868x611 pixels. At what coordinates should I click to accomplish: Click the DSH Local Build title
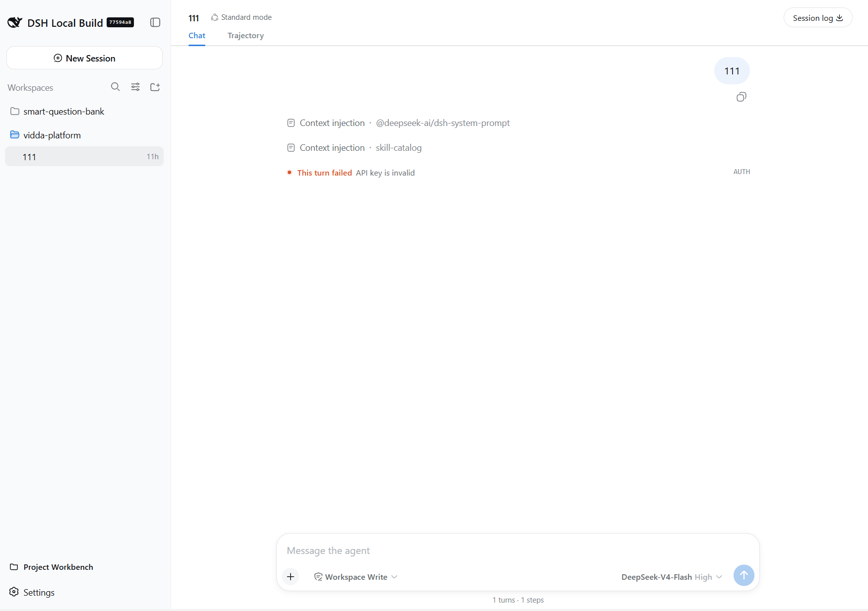[x=65, y=23]
